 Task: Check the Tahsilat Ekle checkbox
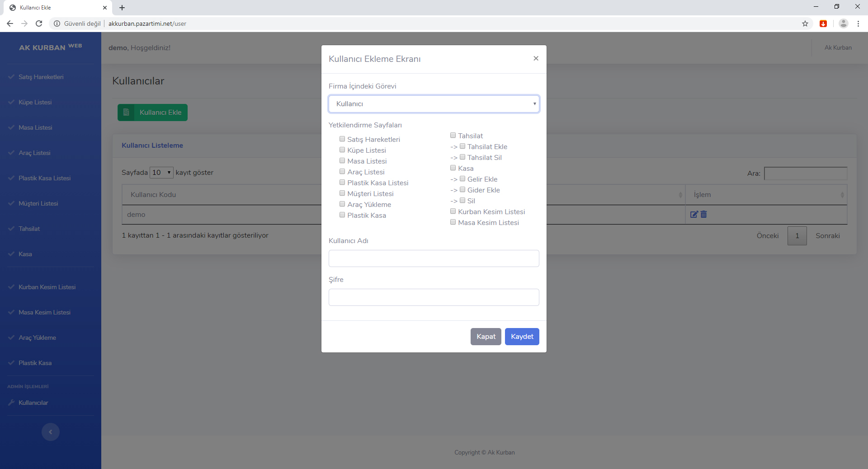[x=462, y=146]
